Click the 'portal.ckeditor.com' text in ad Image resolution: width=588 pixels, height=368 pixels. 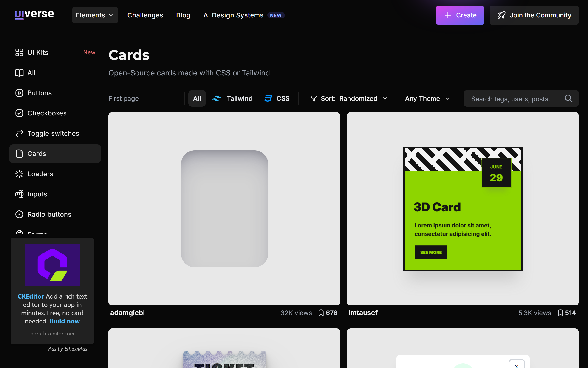(52, 334)
